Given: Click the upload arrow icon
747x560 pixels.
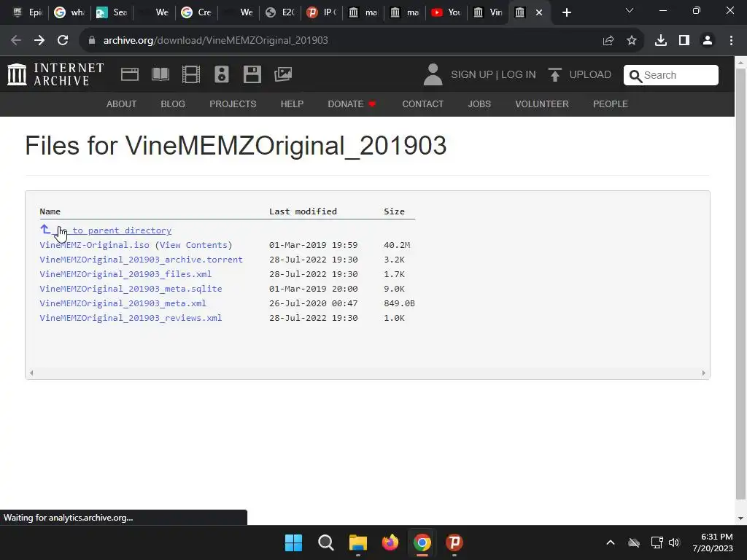Looking at the screenshot, I should (x=554, y=75).
